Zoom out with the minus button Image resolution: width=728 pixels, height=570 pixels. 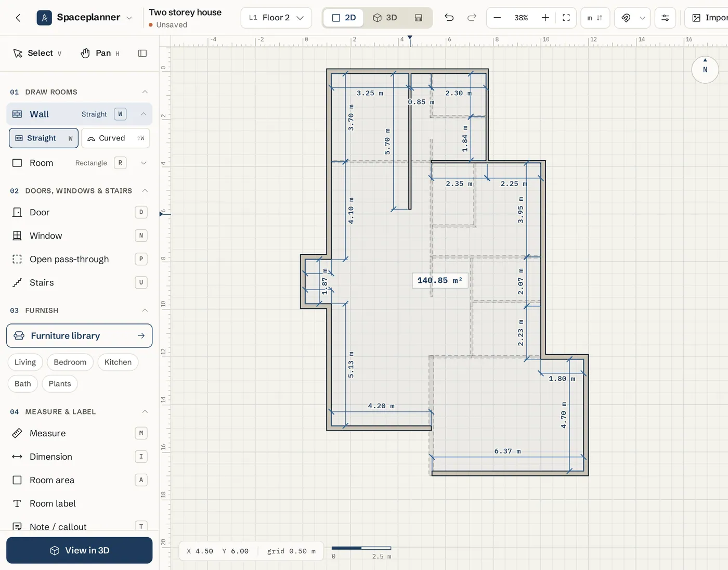point(497,18)
